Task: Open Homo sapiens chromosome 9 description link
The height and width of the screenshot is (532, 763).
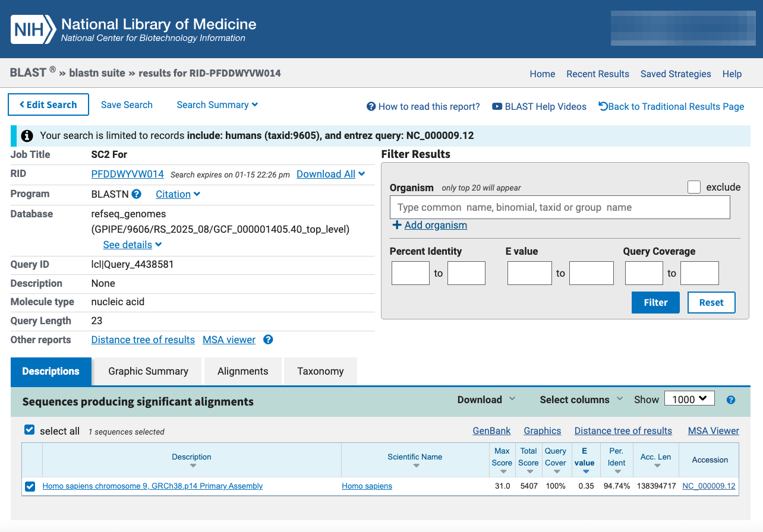Action: click(153, 486)
